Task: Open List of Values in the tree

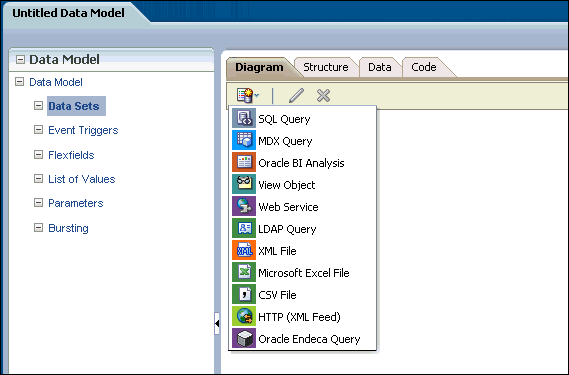Action: click(x=82, y=179)
